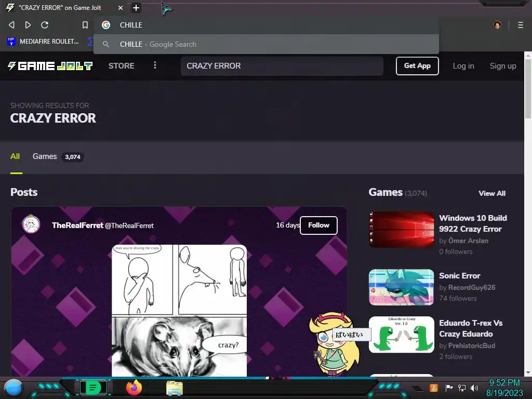The image size is (532, 399).
Task: Go to the Game Jolt home logo
Action: point(50,66)
